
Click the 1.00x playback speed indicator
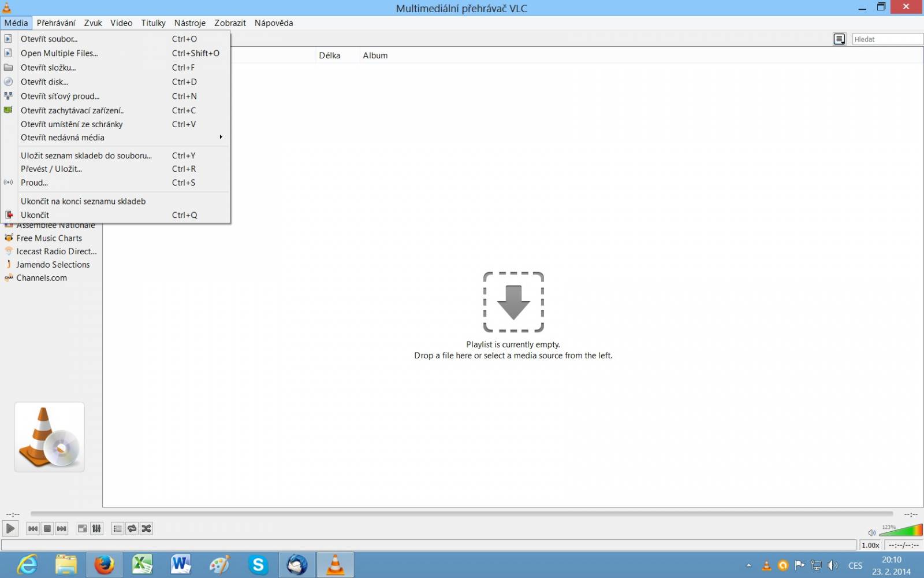pos(870,545)
